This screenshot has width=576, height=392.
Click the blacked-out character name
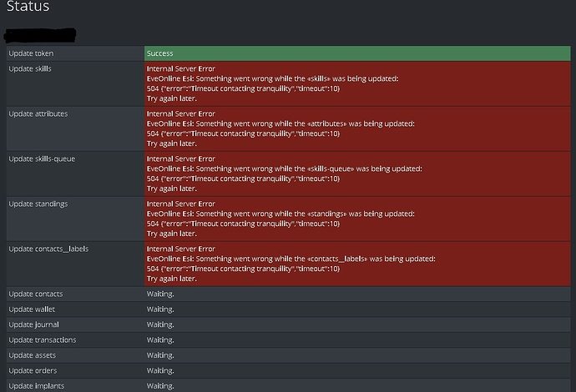(x=40, y=36)
